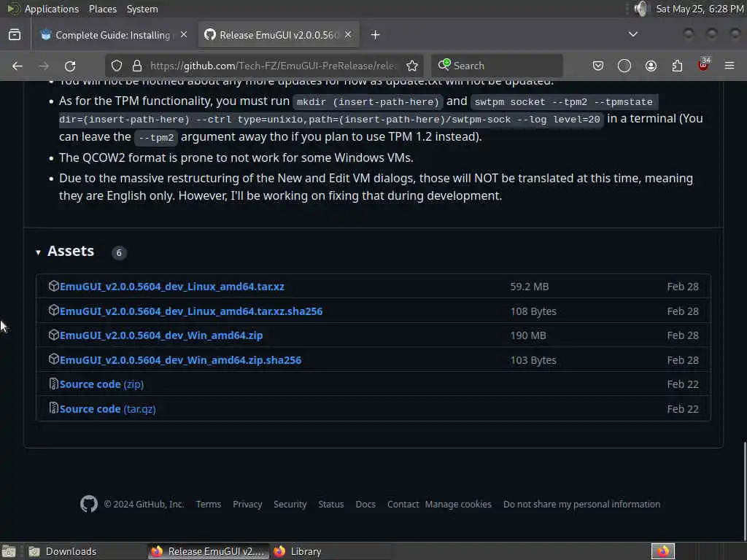Image resolution: width=747 pixels, height=560 pixels.
Task: Switch to the Complete Guide: Installing tab
Action: click(x=115, y=35)
